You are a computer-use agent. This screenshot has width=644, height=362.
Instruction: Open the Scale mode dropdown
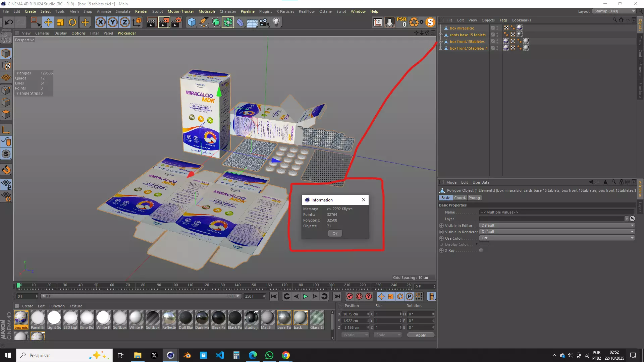[x=388, y=335]
